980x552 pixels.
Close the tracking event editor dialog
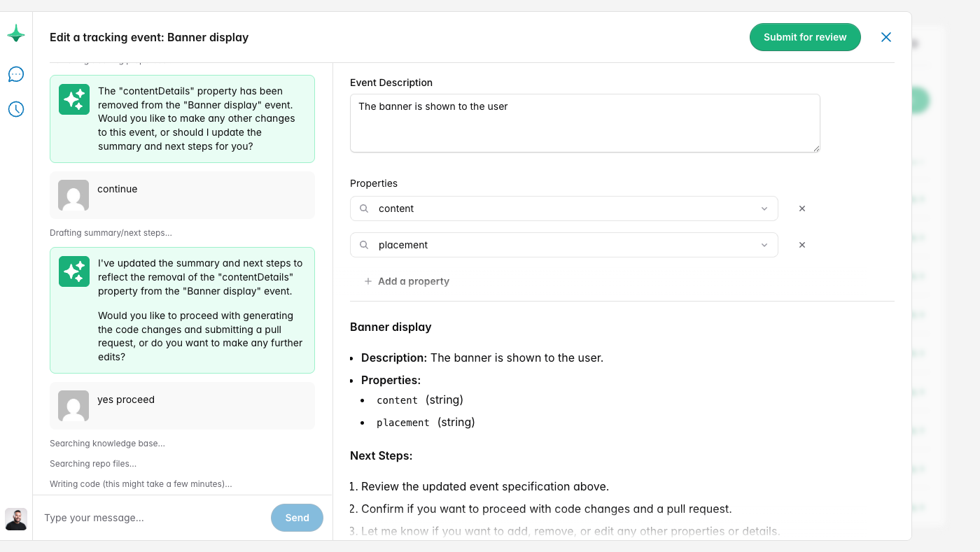[886, 37]
